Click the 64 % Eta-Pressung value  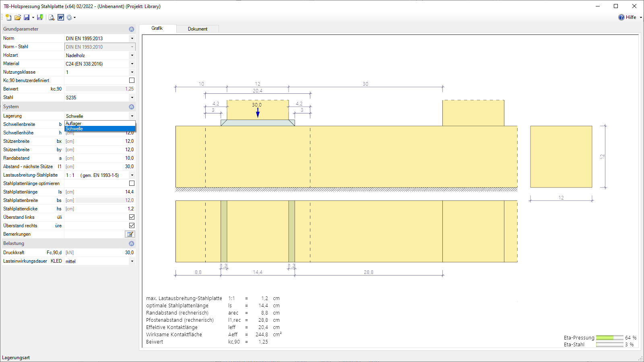[x=631, y=338]
